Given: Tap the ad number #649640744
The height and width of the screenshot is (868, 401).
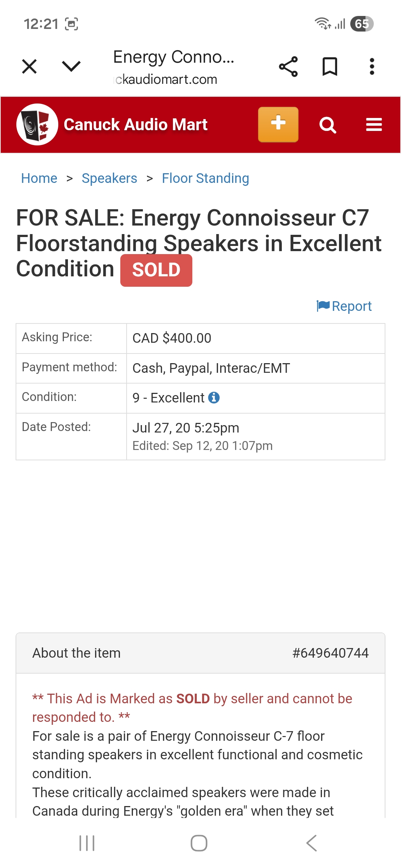Looking at the screenshot, I should (x=330, y=653).
